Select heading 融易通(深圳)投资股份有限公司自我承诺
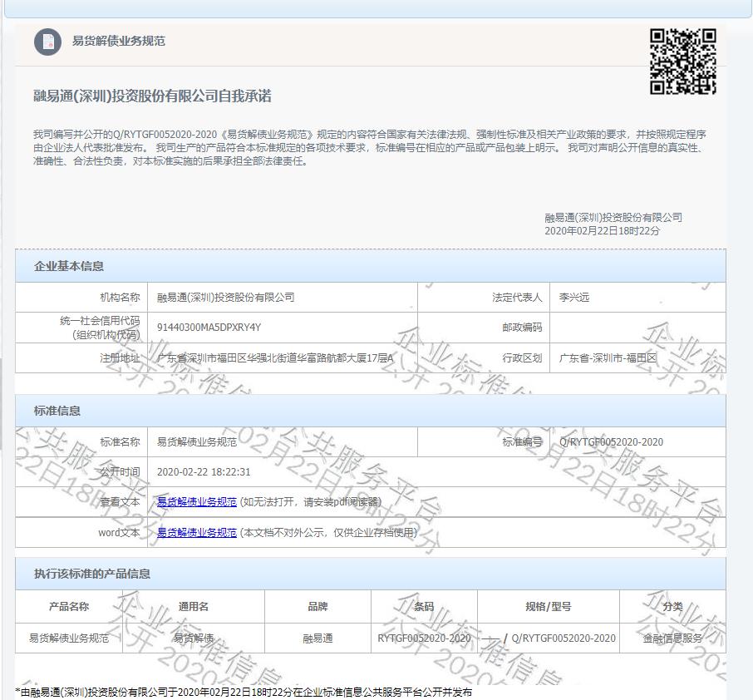The height and width of the screenshot is (700, 753). pyautogui.click(x=152, y=96)
